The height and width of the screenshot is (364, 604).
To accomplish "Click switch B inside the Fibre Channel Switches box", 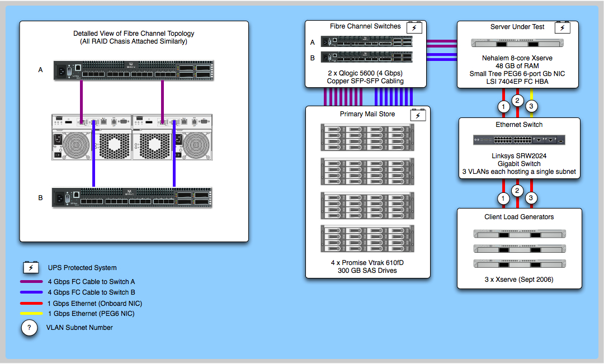I will click(367, 57).
